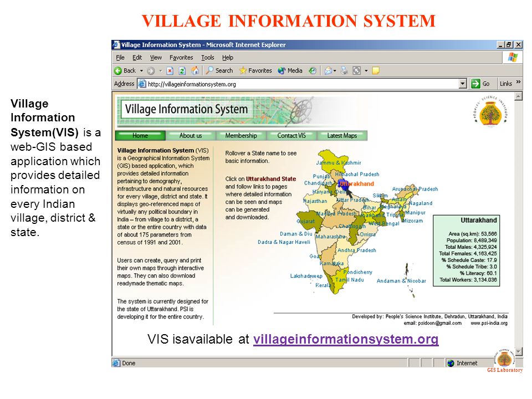Click Arunachal Pradesh on the map
Image resolution: width=532 pixels, height=399 pixels.
(x=415, y=189)
